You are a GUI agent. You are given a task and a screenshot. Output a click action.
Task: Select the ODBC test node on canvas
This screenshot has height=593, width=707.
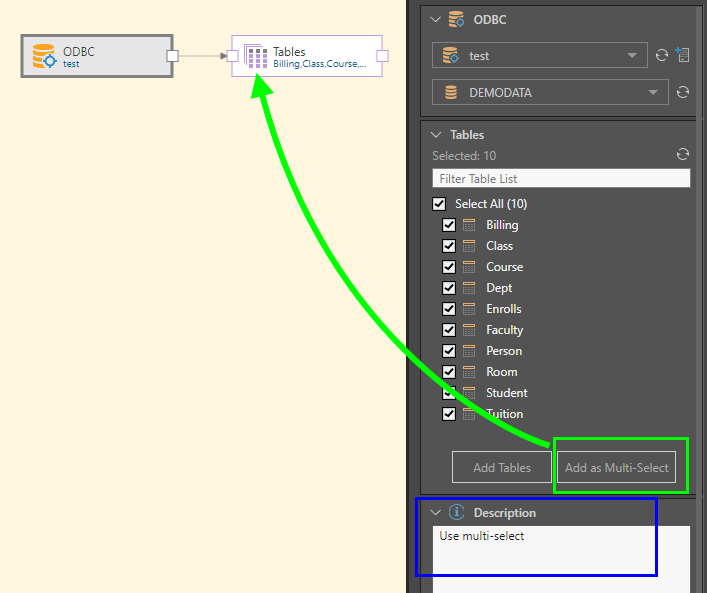pyautogui.click(x=97, y=56)
